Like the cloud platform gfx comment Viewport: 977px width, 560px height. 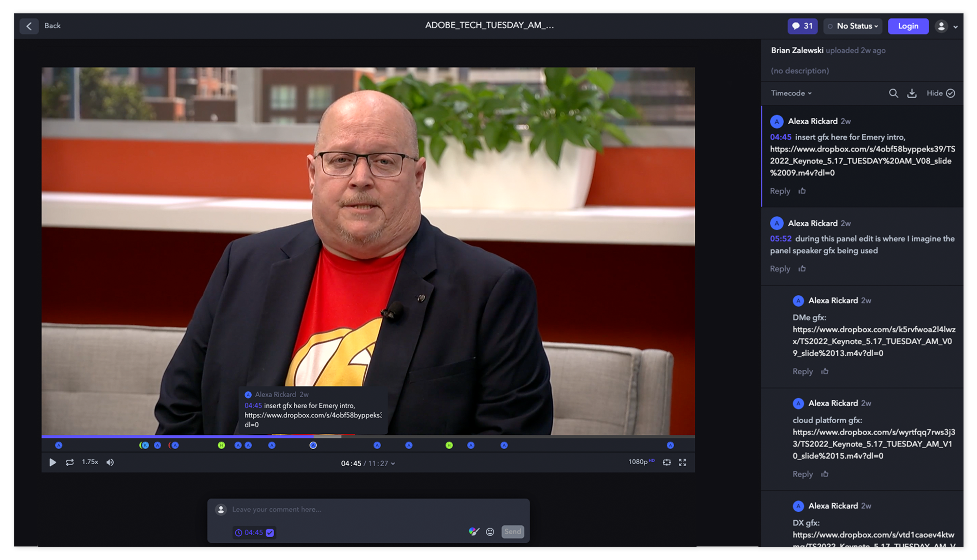824,474
